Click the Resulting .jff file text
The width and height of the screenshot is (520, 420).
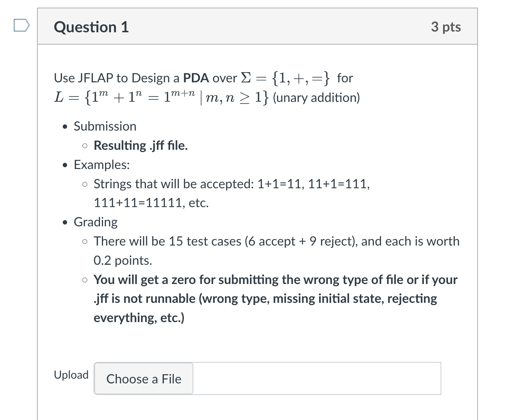(140, 145)
